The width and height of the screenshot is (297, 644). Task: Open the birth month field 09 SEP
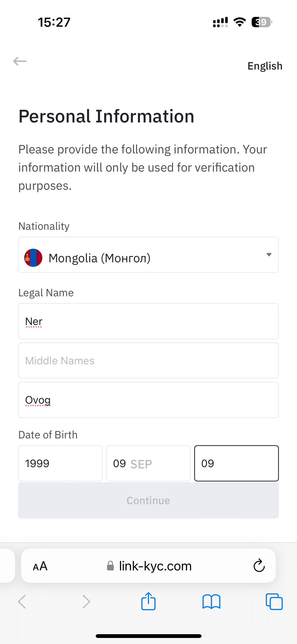coord(148,463)
